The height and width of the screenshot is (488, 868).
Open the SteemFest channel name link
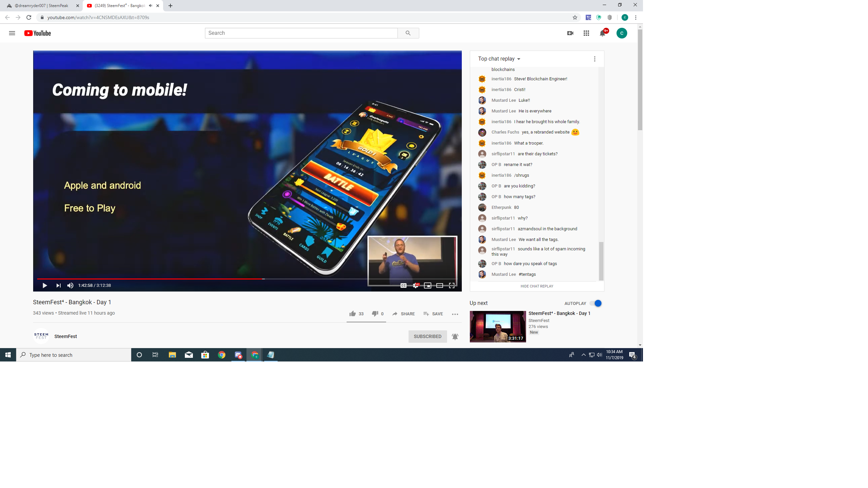point(65,336)
